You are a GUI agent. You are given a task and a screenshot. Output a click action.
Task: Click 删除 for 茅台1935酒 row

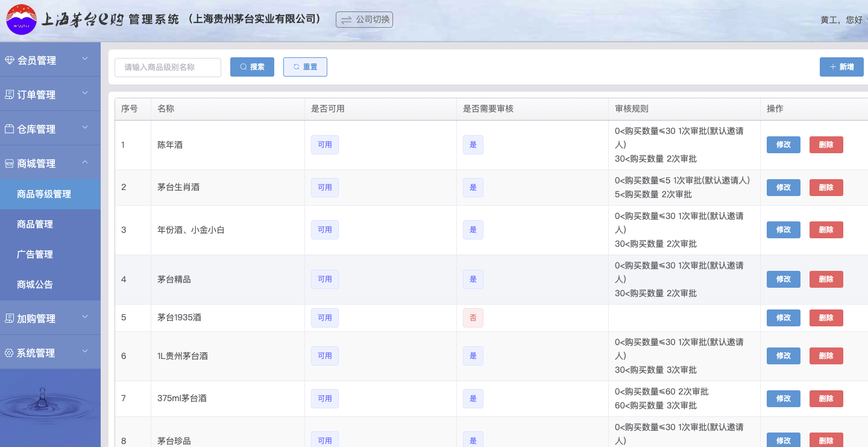[826, 318]
